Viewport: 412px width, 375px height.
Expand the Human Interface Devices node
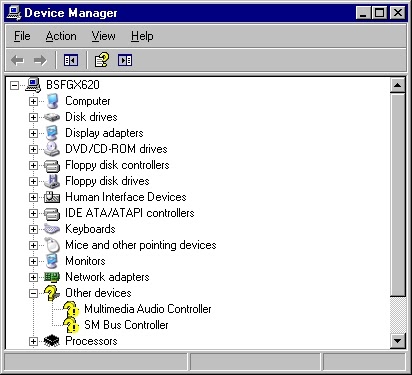pyautogui.click(x=33, y=197)
